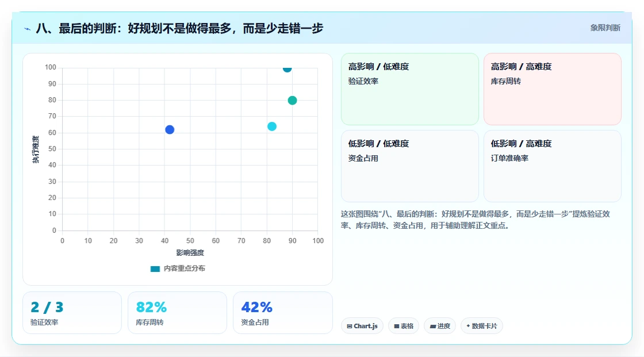Click 库存周转 label under 82%

click(x=150, y=323)
